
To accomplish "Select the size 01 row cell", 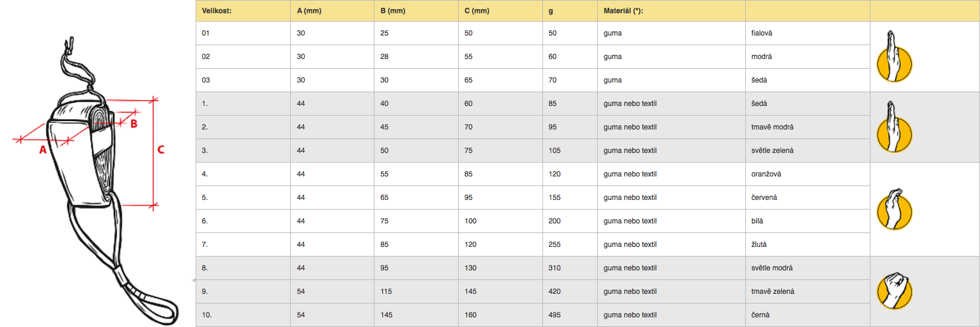I will pos(243,33).
